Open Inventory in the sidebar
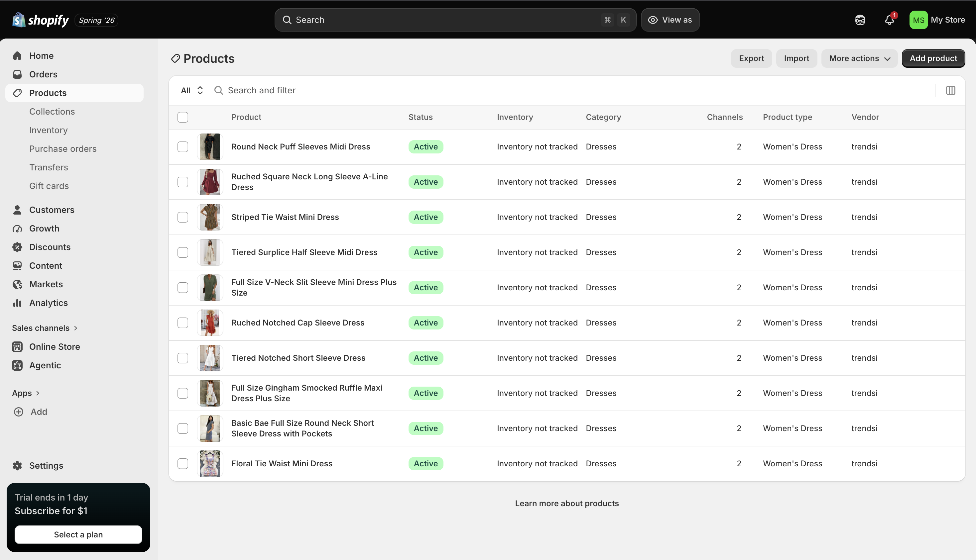This screenshot has width=976, height=560. 49,130
